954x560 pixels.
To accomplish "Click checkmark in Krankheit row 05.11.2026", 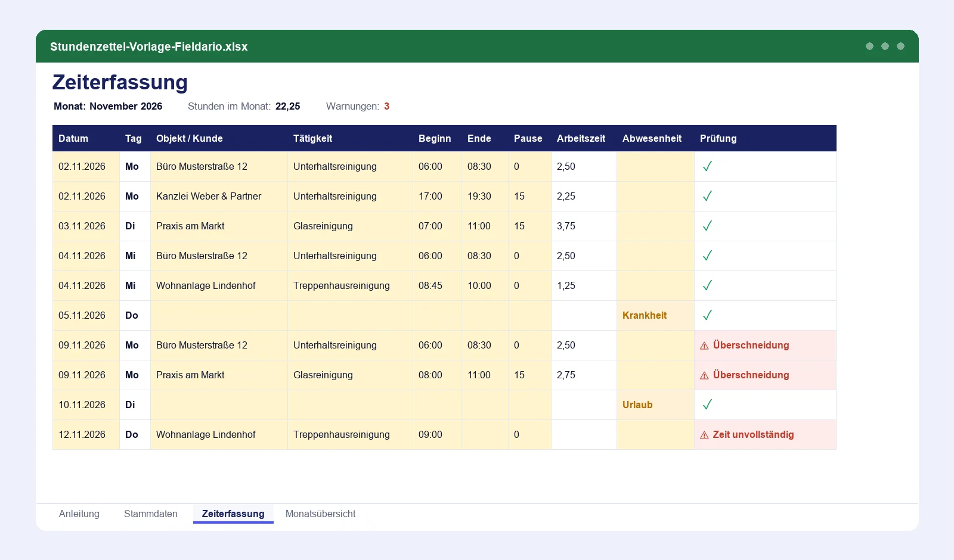I will (707, 315).
